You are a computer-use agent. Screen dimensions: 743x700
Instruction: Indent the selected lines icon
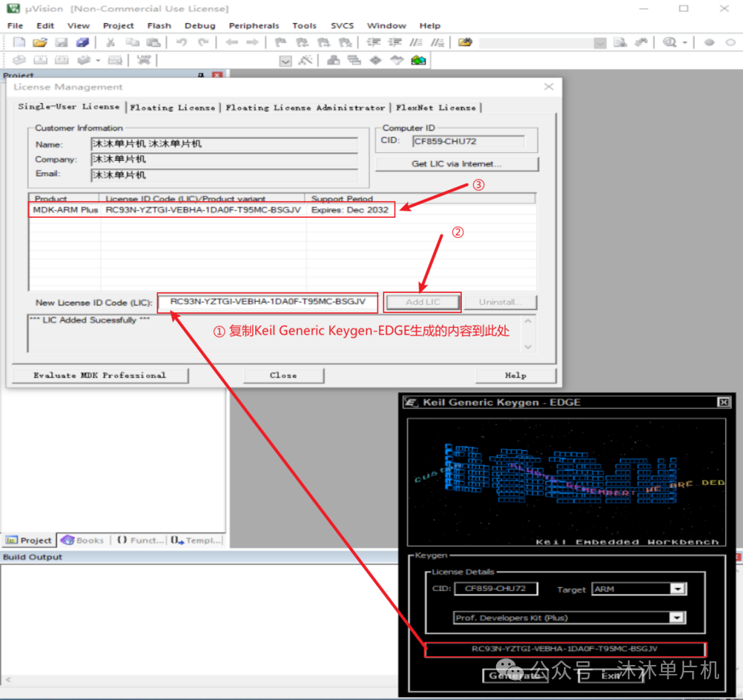[374, 42]
